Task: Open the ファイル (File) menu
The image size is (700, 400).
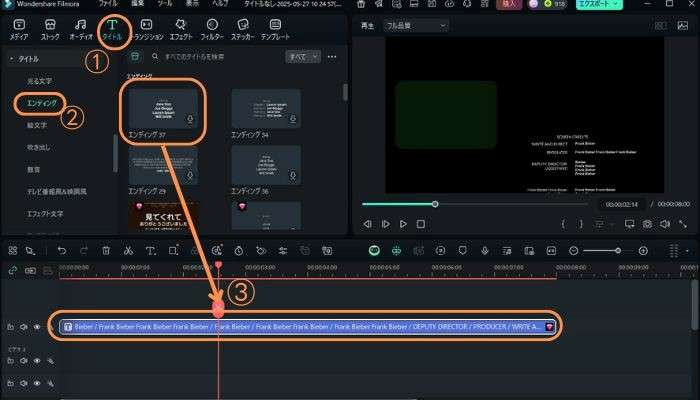Action: pos(108,4)
